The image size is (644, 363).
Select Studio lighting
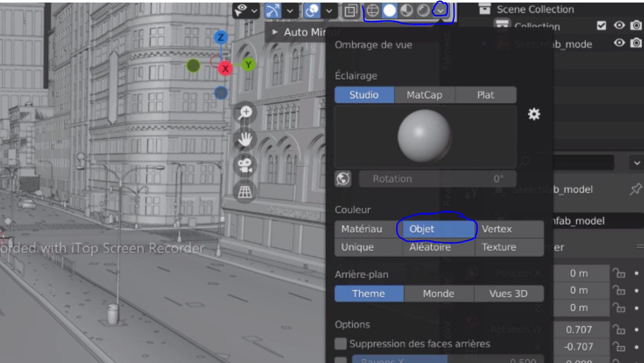click(364, 95)
